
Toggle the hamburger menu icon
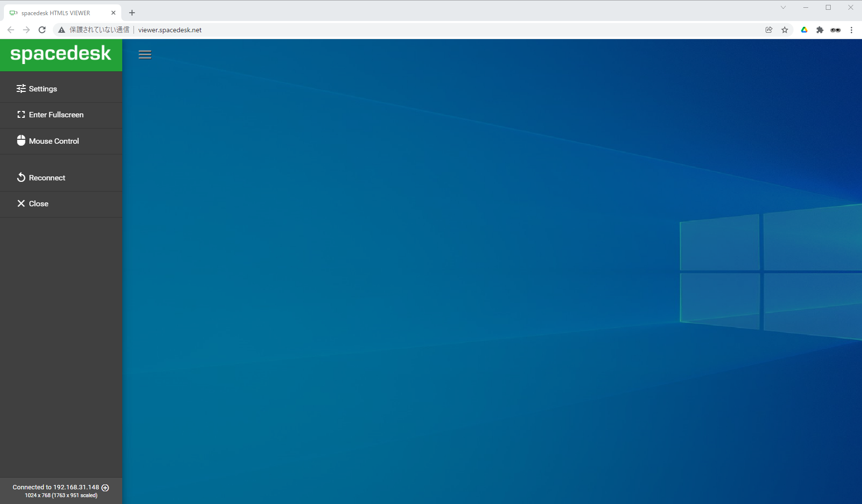(x=145, y=55)
